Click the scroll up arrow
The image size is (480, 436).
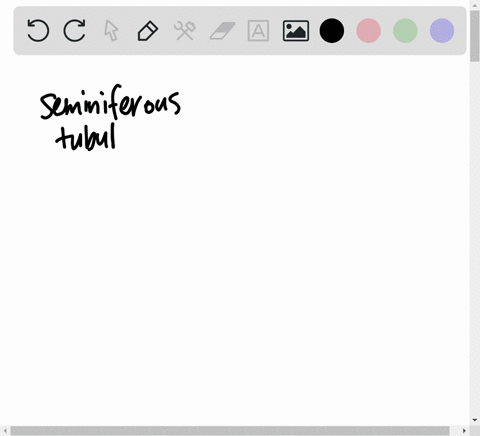tap(474, 5)
